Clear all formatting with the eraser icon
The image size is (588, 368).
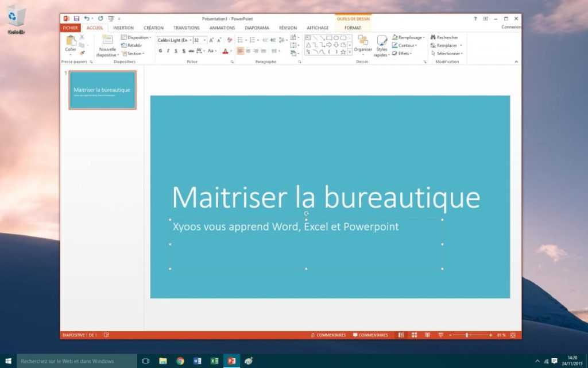pos(230,40)
